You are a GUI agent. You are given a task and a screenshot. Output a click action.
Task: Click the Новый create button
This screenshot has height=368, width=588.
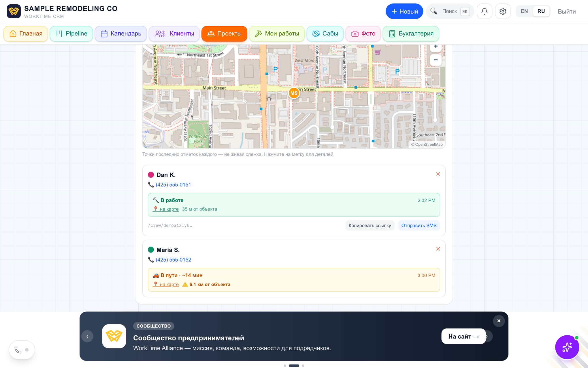pyautogui.click(x=404, y=11)
